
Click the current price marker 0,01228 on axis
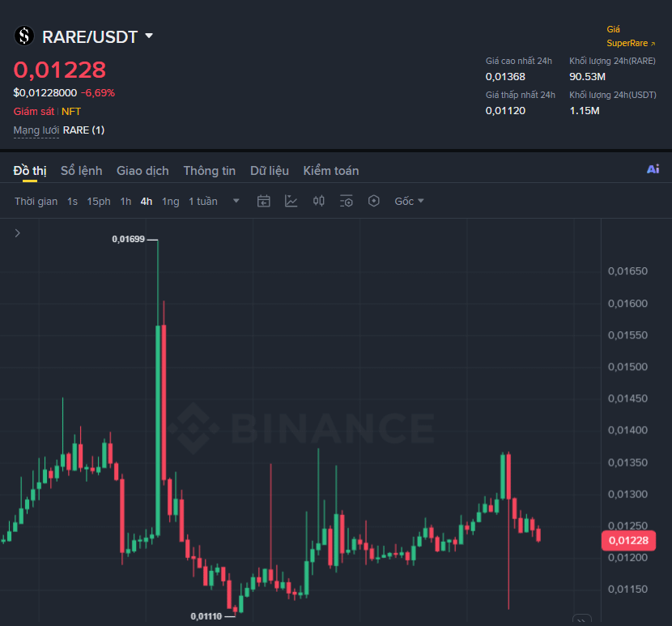pyautogui.click(x=628, y=540)
